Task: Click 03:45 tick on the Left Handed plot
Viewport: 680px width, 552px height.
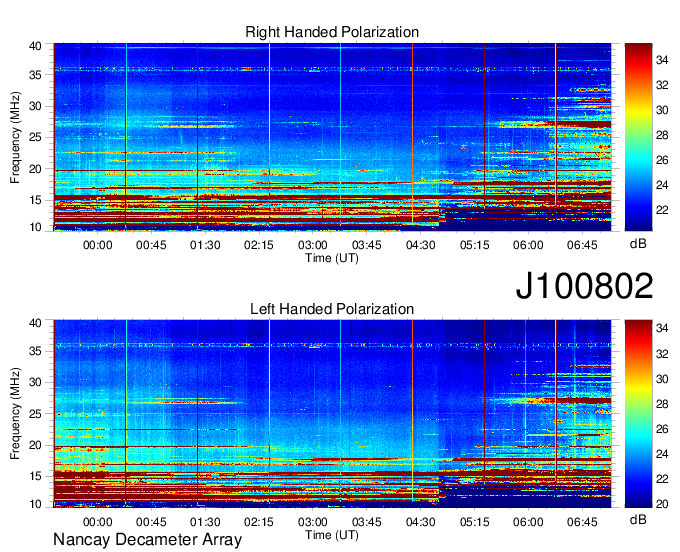Action: click(x=367, y=522)
